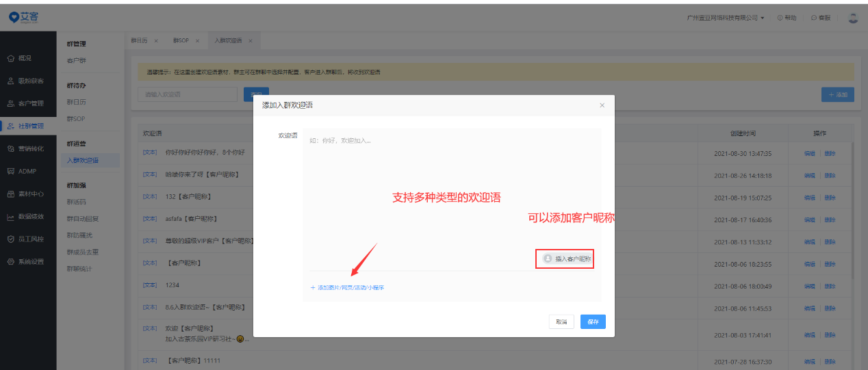This screenshot has width=868, height=370.
Task: Click the 素材中心 sidebar icon
Action: (11, 194)
